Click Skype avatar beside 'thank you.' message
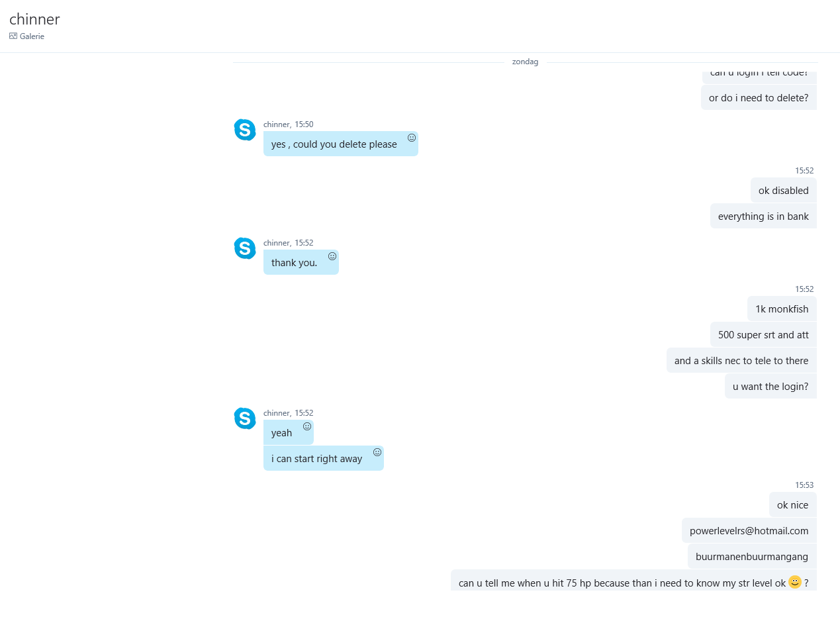This screenshot has height=619, width=840. 245,248
